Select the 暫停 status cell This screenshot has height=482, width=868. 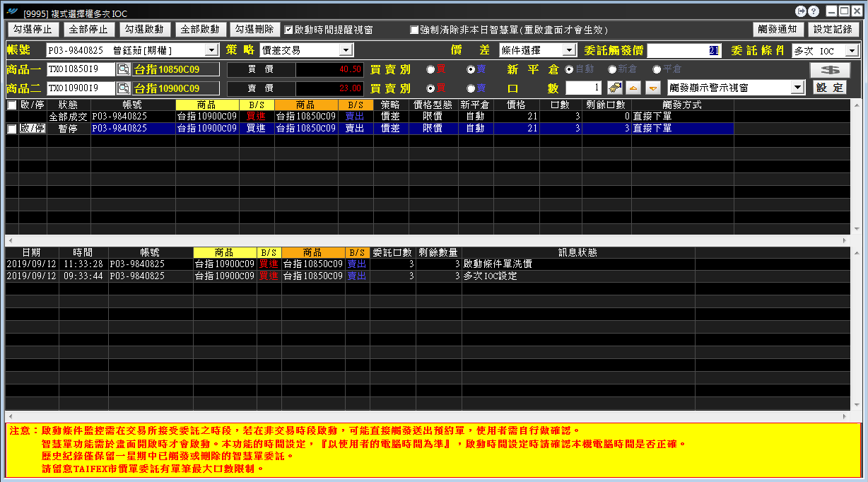tap(69, 129)
